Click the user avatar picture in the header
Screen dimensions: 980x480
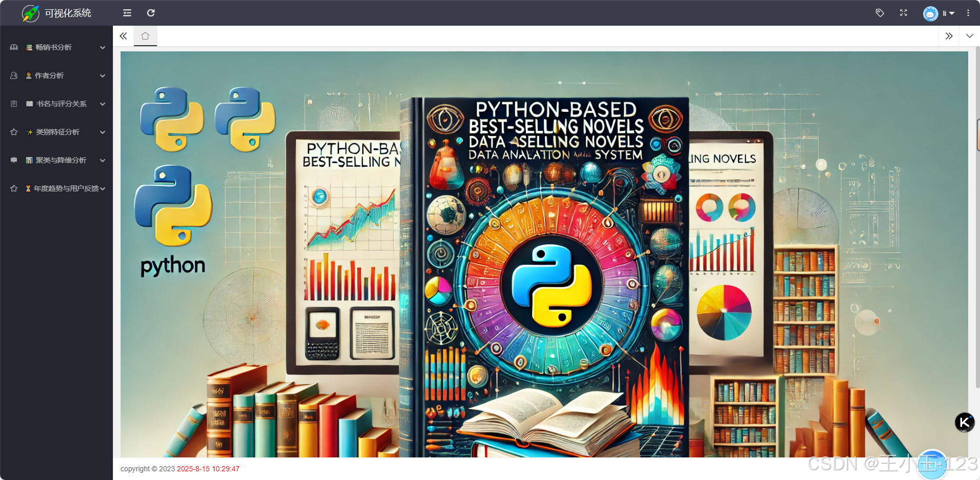pos(930,13)
